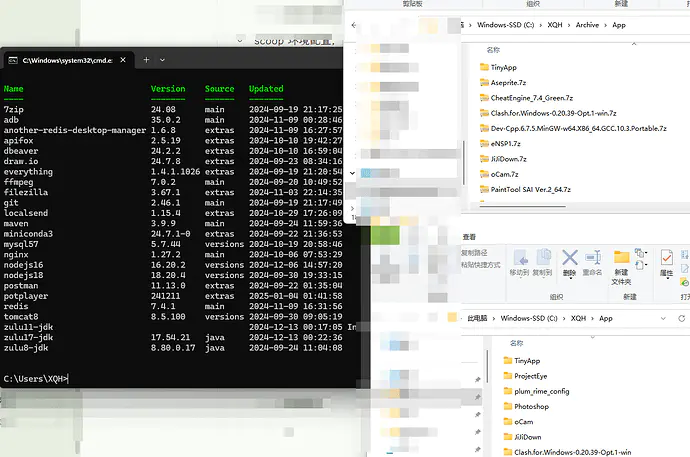
Task: Open a new terminal tab with plus button
Action: [146, 60]
